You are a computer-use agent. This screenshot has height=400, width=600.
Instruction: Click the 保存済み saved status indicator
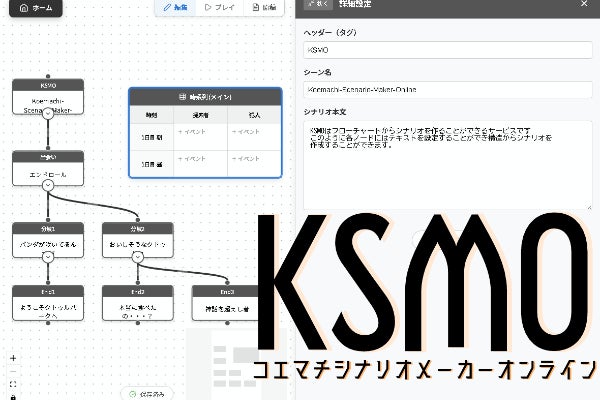coord(147,394)
